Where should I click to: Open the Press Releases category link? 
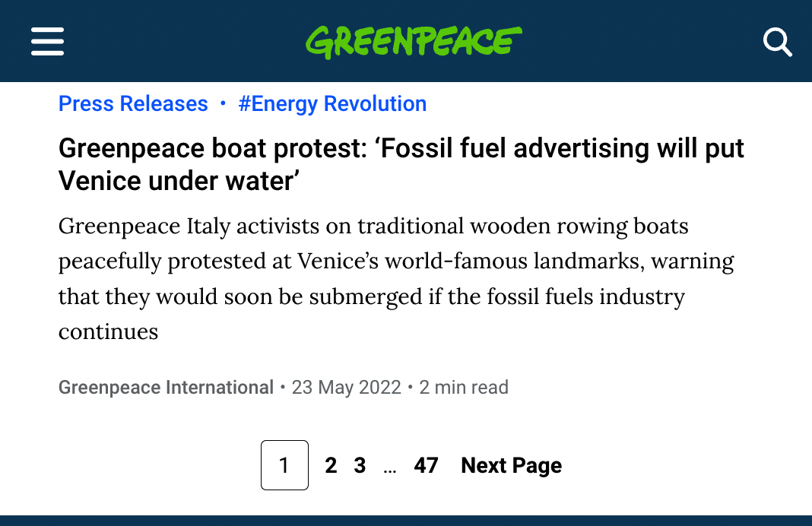click(133, 103)
